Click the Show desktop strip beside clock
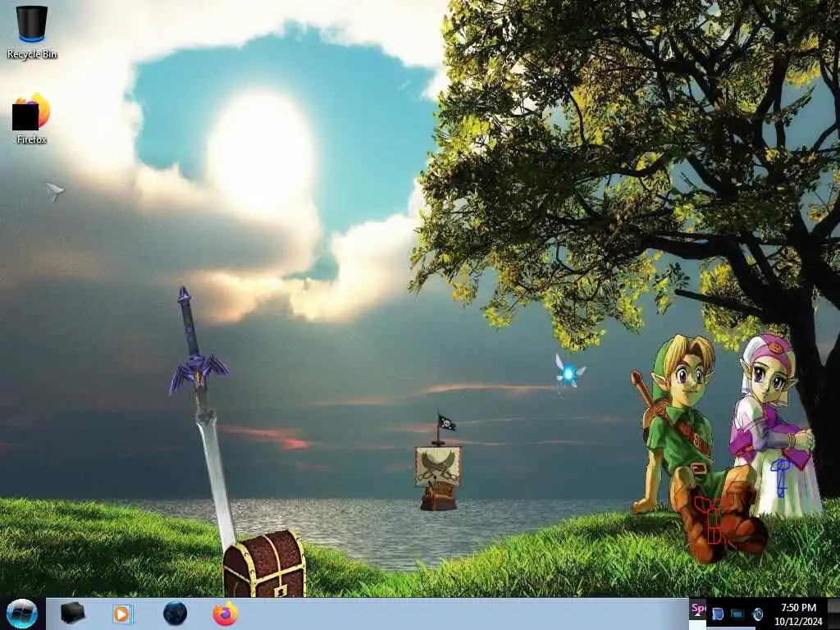Viewport: 840px width, 630px height. (x=833, y=614)
